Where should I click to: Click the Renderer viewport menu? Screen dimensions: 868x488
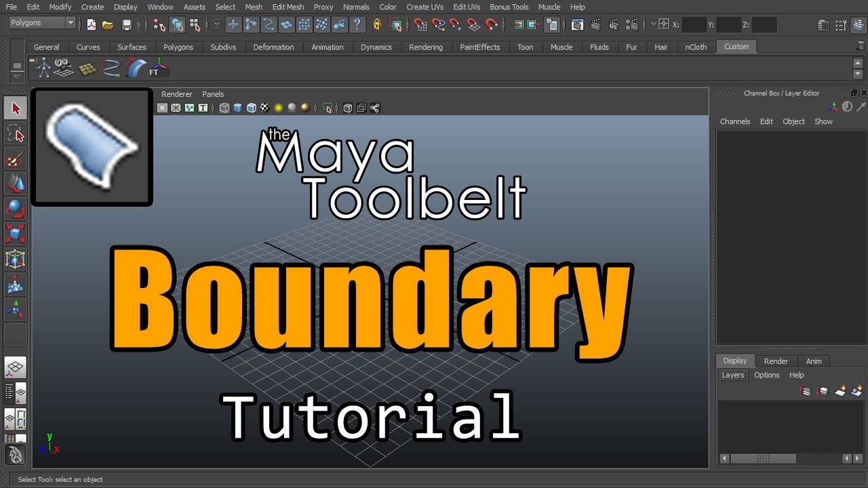[176, 94]
